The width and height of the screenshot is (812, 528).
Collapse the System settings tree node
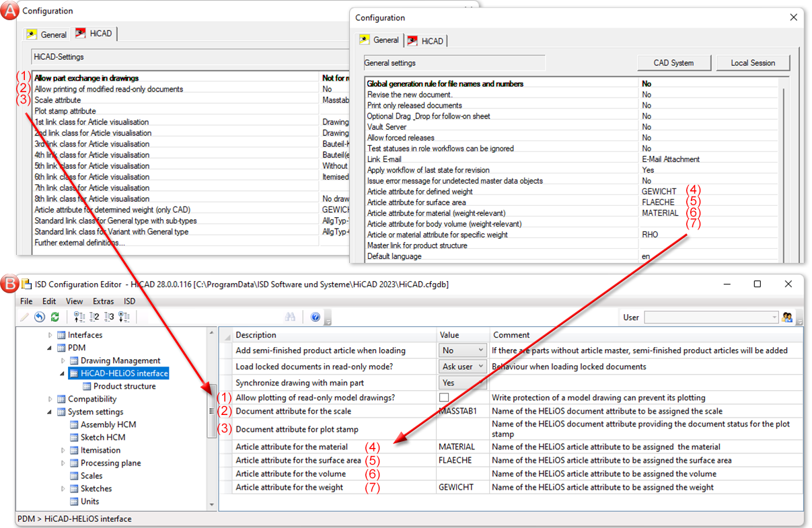[x=50, y=412]
